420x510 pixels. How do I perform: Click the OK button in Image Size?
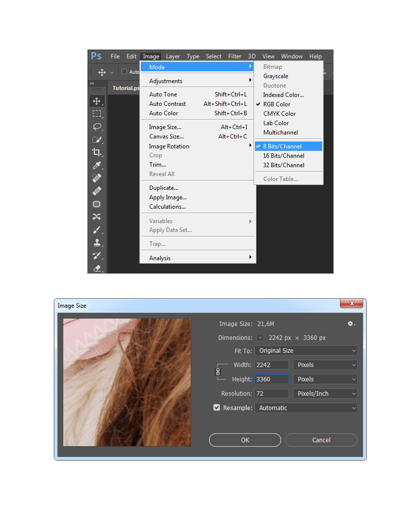[x=245, y=440]
